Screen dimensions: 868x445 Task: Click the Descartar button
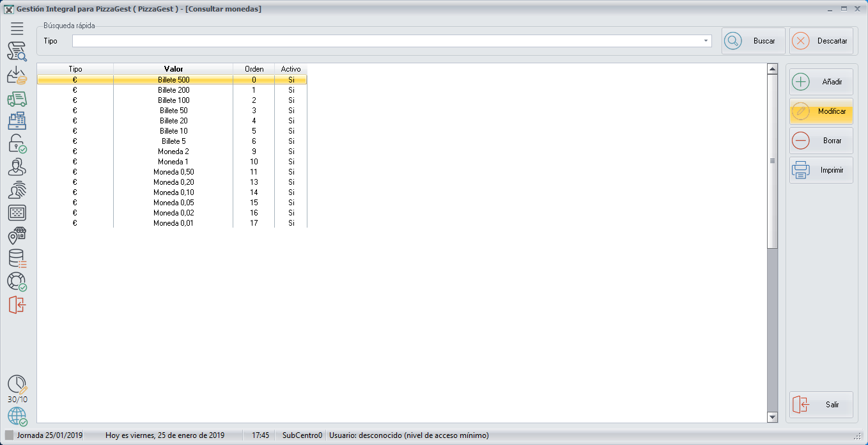(x=821, y=41)
